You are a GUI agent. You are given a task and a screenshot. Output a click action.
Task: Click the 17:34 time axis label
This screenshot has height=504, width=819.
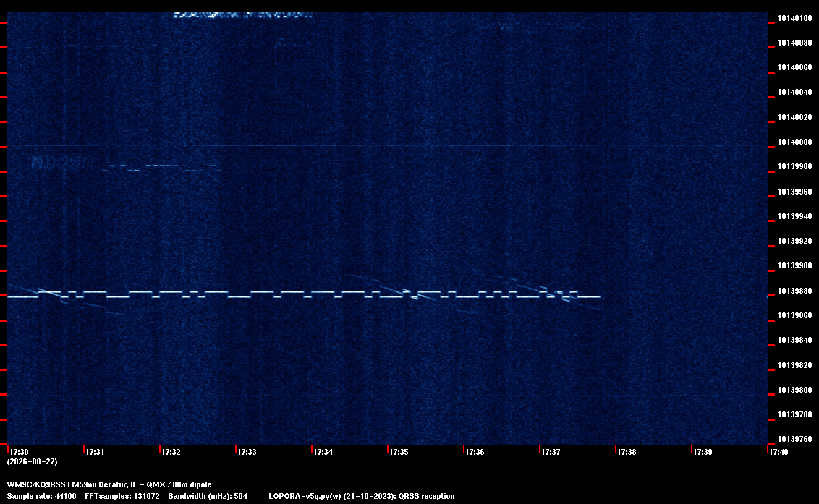coord(323,452)
